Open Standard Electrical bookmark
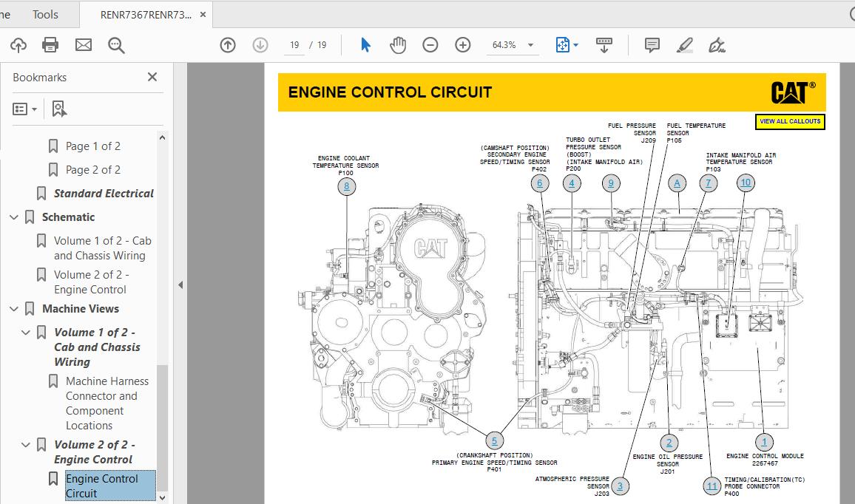855x504 pixels. coord(104,193)
